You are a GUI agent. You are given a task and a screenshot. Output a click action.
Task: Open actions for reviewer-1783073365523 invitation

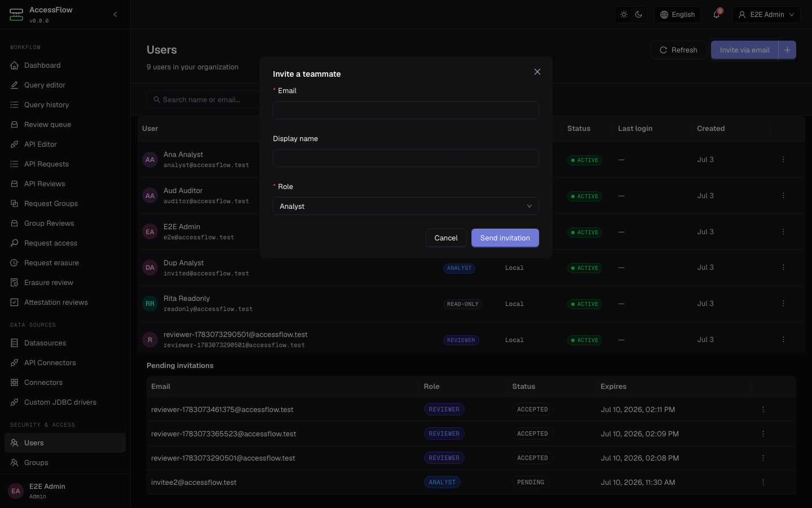(763, 434)
